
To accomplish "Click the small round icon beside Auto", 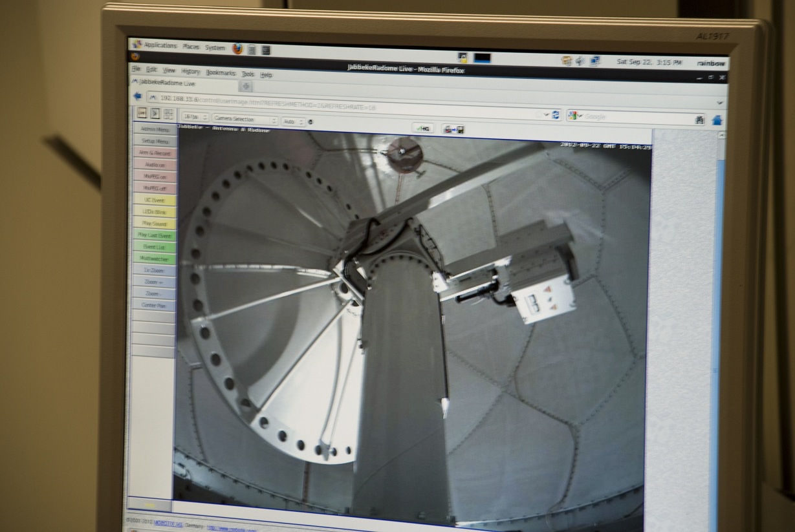I will [x=311, y=122].
